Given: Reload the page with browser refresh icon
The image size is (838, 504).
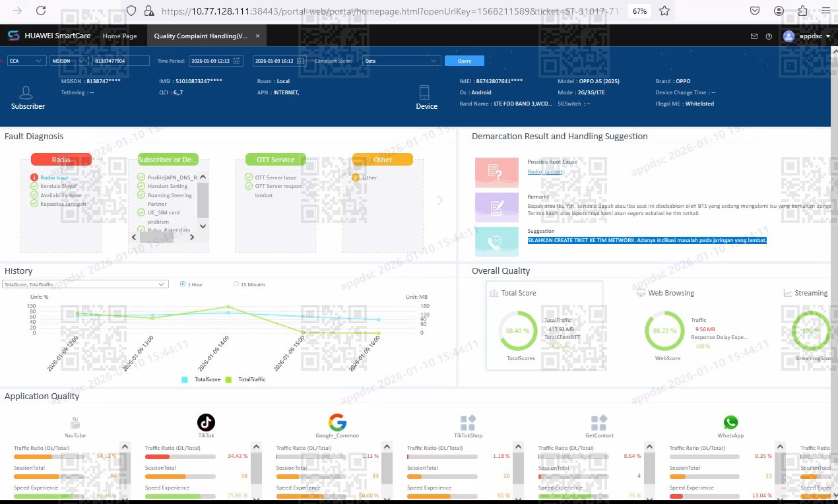Looking at the screenshot, I should [41, 11].
